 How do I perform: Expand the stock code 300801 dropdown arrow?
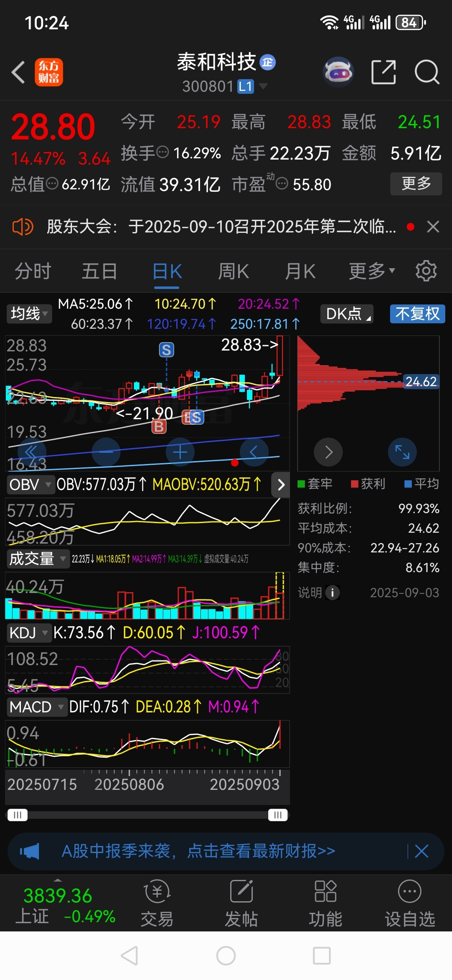pos(263,86)
